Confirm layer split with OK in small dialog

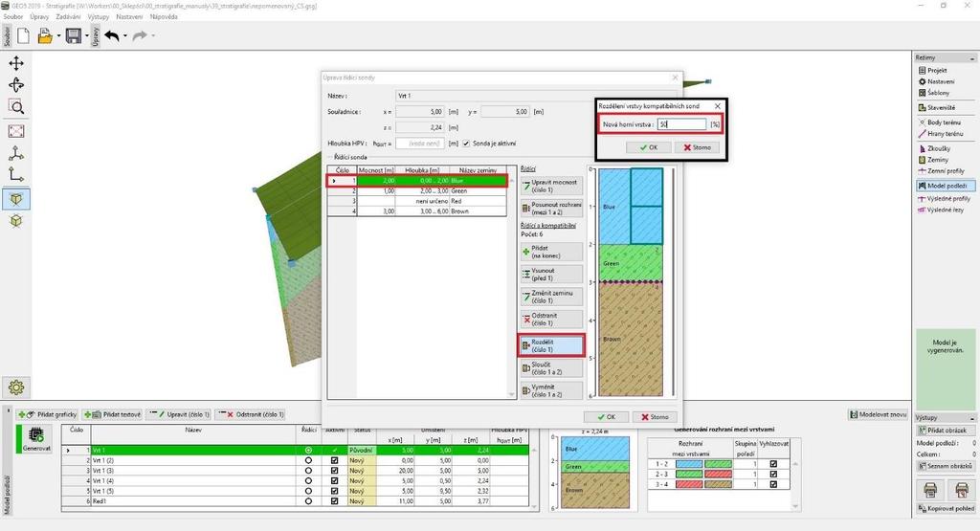(x=649, y=147)
